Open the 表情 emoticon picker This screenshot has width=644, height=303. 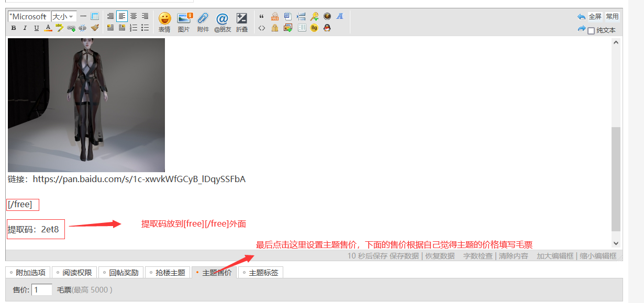(x=164, y=23)
